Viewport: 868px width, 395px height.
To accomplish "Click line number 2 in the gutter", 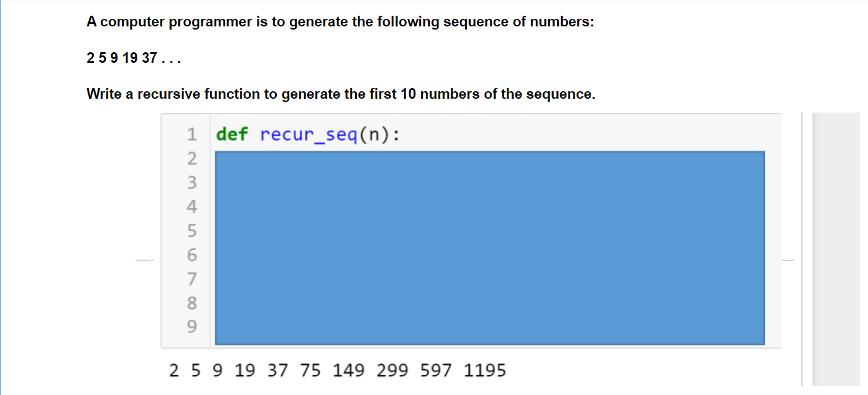I will (x=192, y=157).
